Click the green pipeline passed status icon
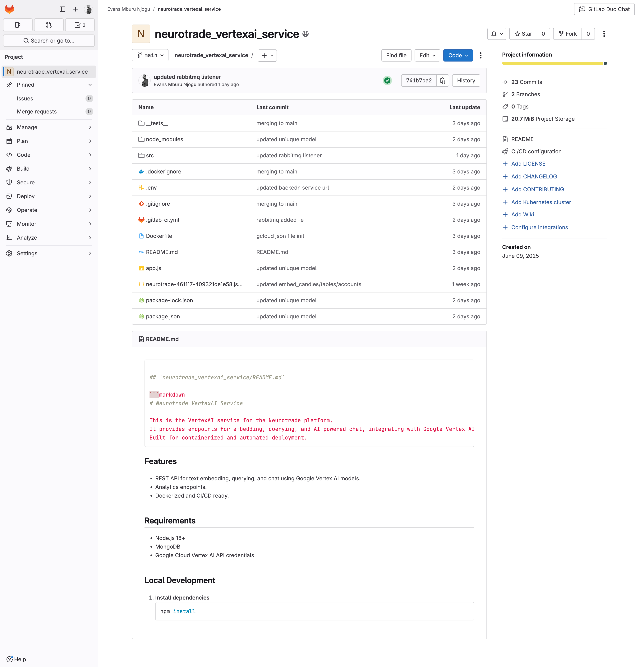644x667 pixels. 387,81
